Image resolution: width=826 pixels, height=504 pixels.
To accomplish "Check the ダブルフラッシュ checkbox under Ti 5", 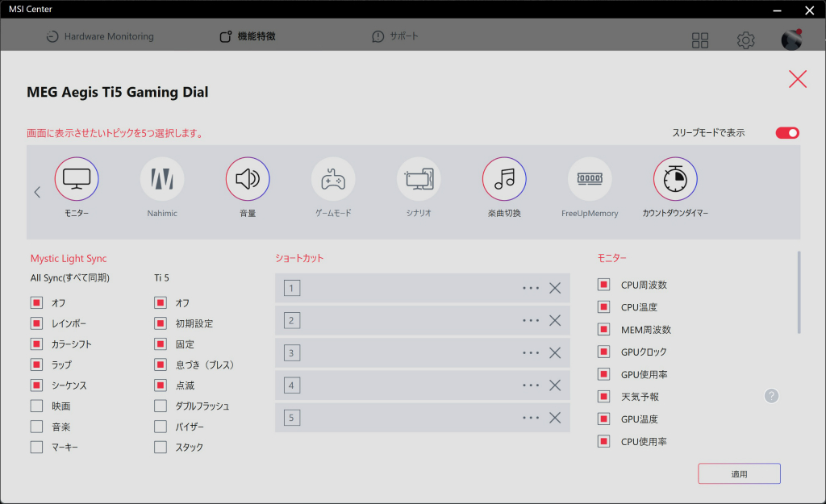I will coord(161,406).
